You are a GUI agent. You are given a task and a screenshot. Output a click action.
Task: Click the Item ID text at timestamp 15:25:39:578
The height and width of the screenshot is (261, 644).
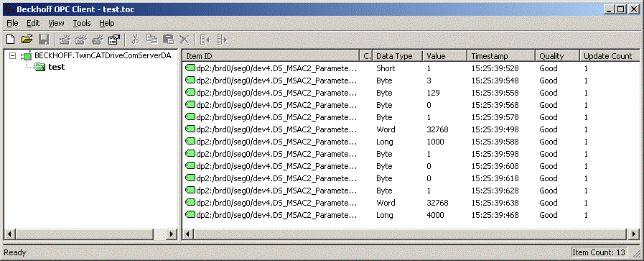point(277,117)
